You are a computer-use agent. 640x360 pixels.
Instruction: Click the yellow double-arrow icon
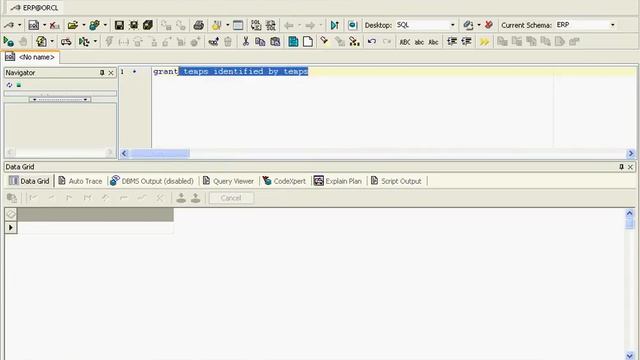coord(484,42)
